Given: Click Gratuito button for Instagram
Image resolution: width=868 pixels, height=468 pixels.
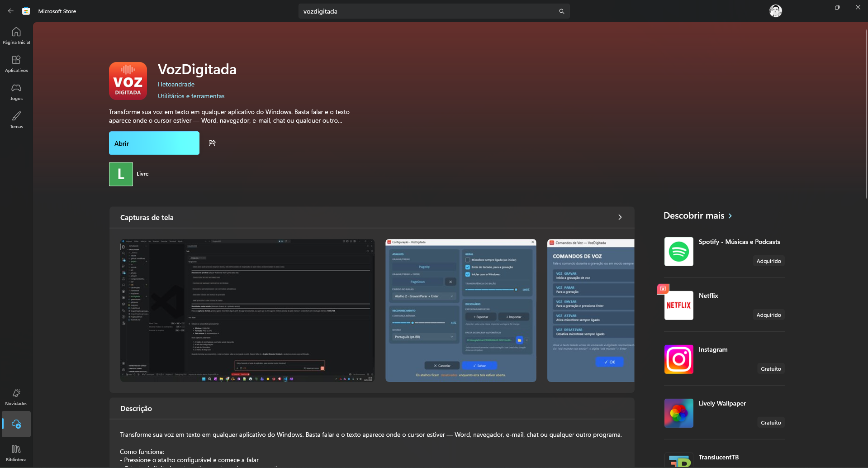Looking at the screenshot, I should [x=771, y=369].
